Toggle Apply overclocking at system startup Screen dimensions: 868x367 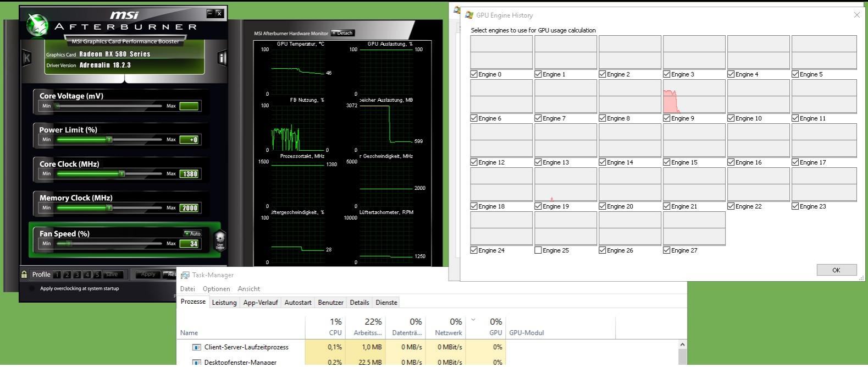tap(32, 288)
